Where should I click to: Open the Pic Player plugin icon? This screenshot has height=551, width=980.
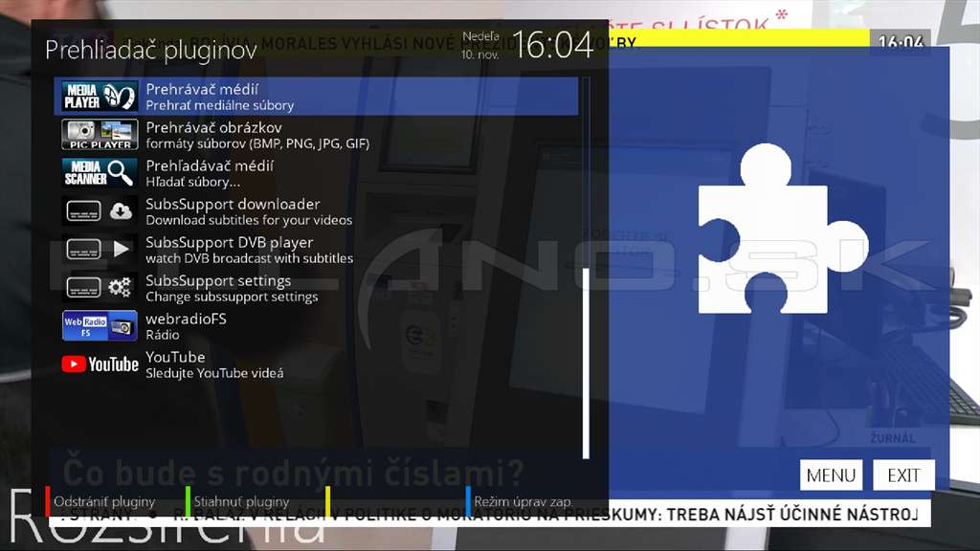pyautogui.click(x=100, y=135)
